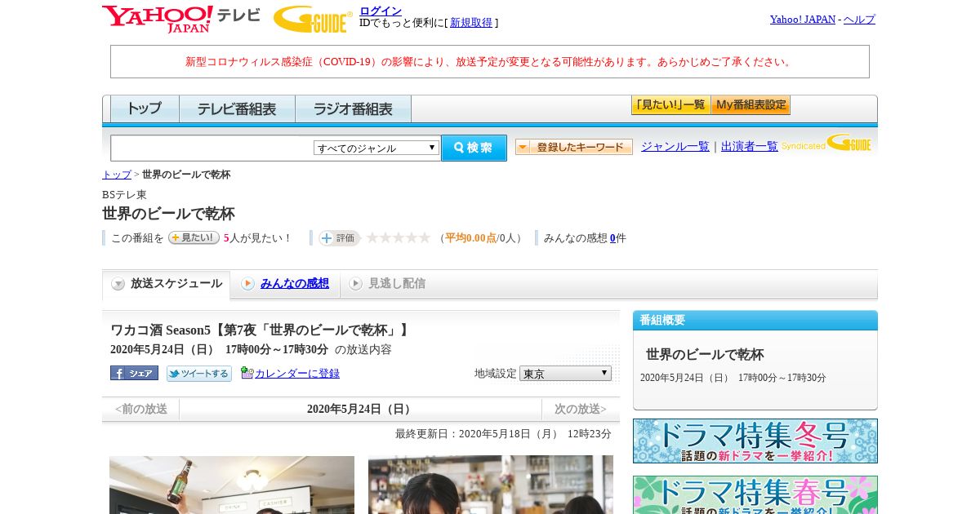Screen dimensions: 980x514
Task: Click the left program photo with beer bottle
Action: pyautogui.click(x=232, y=485)
